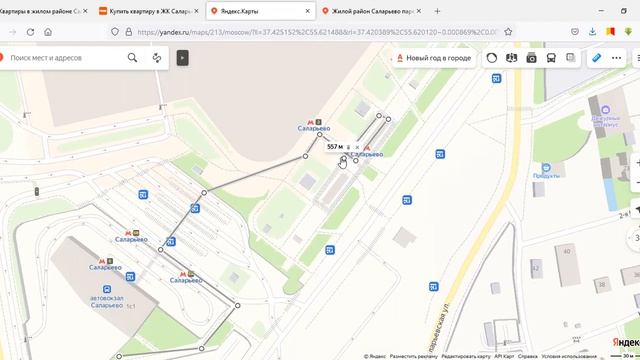Open the Справка footer link
This screenshot has height=360, width=640.
coord(528,356)
